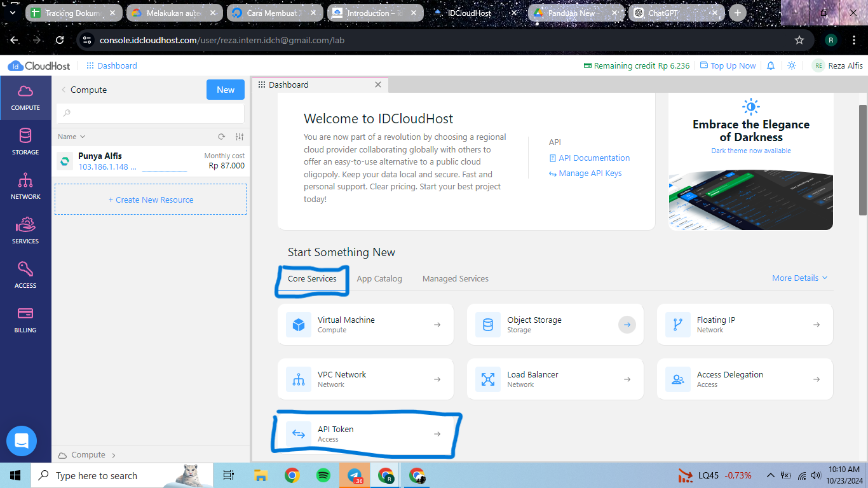Click the Floating IP card arrow
This screenshot has height=488, width=868.
(x=817, y=325)
